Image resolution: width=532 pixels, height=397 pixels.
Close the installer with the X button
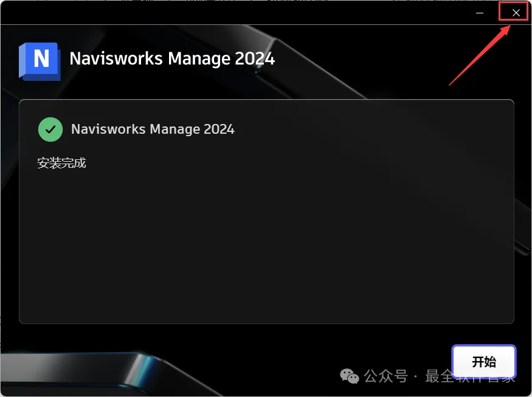click(x=516, y=13)
